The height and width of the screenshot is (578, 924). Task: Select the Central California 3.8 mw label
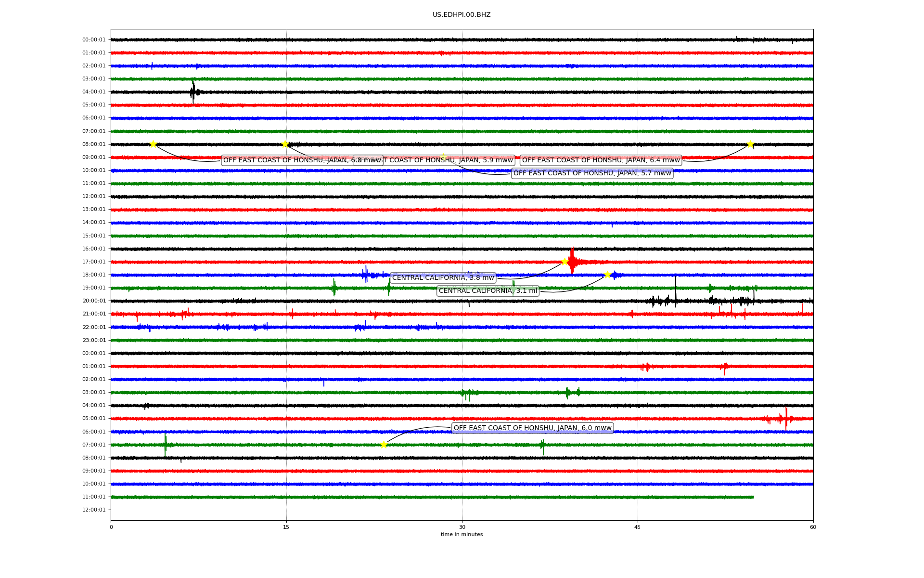443,278
